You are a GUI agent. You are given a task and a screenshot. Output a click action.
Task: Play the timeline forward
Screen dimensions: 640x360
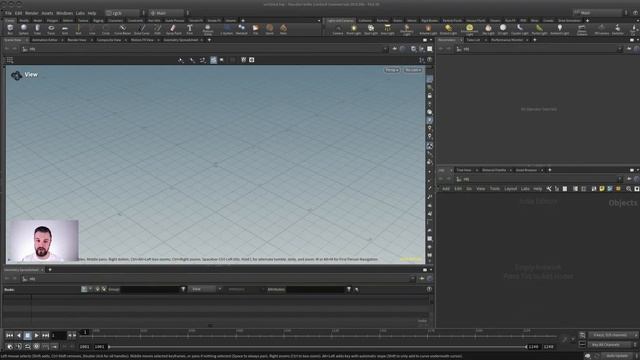pyautogui.click(x=37, y=336)
